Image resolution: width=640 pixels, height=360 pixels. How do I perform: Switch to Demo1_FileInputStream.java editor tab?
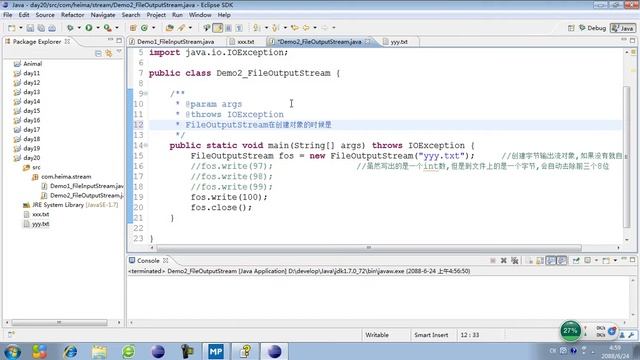click(176, 42)
